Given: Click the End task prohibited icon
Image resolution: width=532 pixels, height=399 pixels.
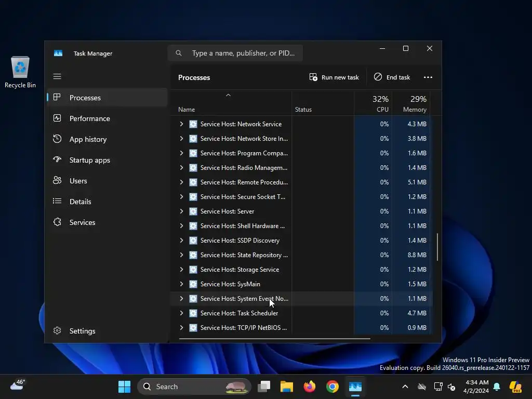Looking at the screenshot, I should coord(378,77).
